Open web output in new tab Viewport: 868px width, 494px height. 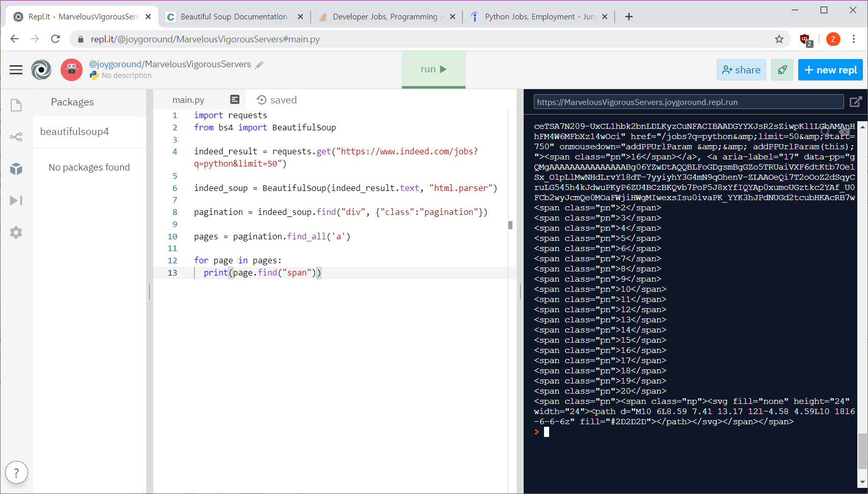856,102
